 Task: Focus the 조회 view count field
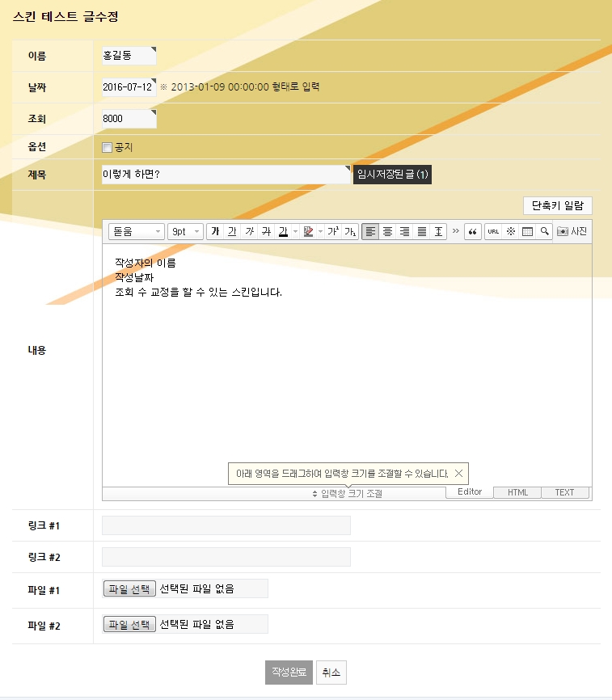point(129,119)
